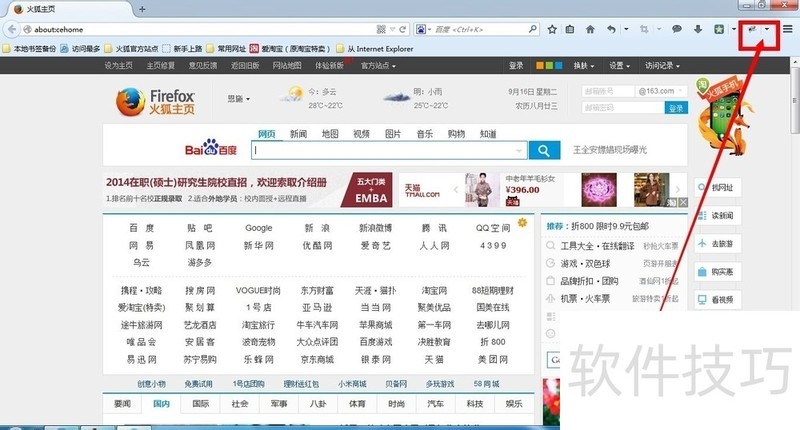
Task: Click the 找网址 sidebar button
Action: coord(717,187)
